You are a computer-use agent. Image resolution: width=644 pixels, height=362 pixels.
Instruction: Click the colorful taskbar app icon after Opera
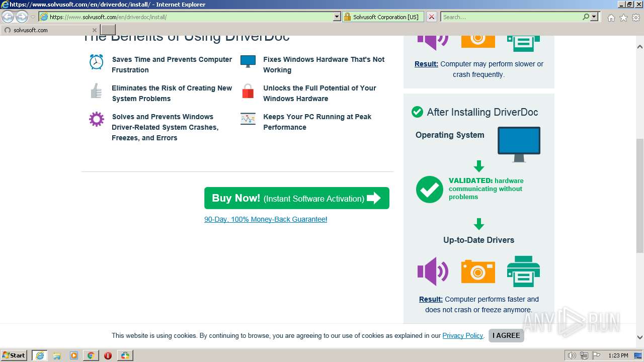[125, 355]
